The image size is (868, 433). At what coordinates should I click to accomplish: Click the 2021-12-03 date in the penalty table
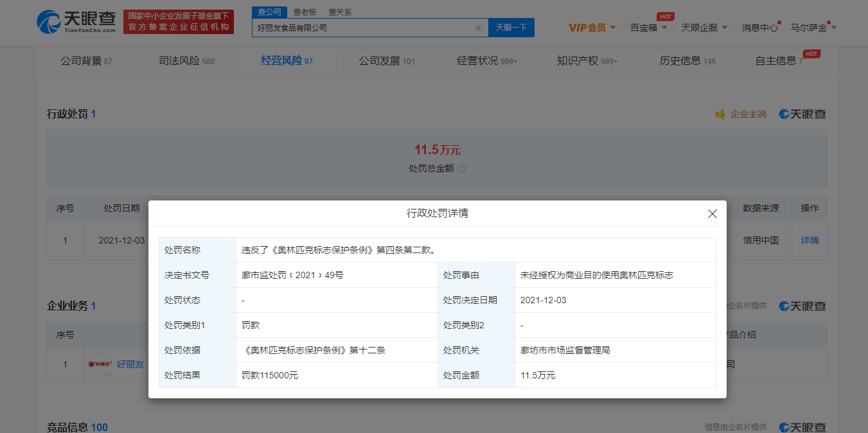[x=121, y=240]
